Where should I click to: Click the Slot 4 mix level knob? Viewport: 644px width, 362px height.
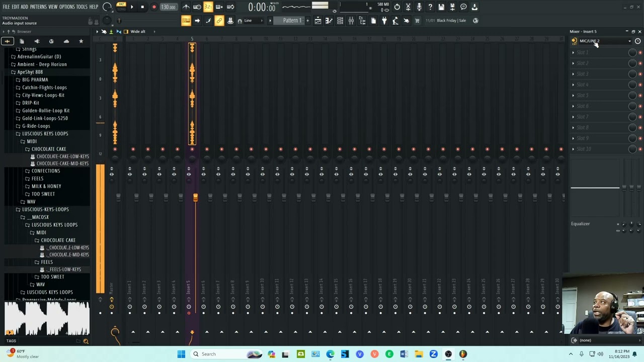pos(632,84)
